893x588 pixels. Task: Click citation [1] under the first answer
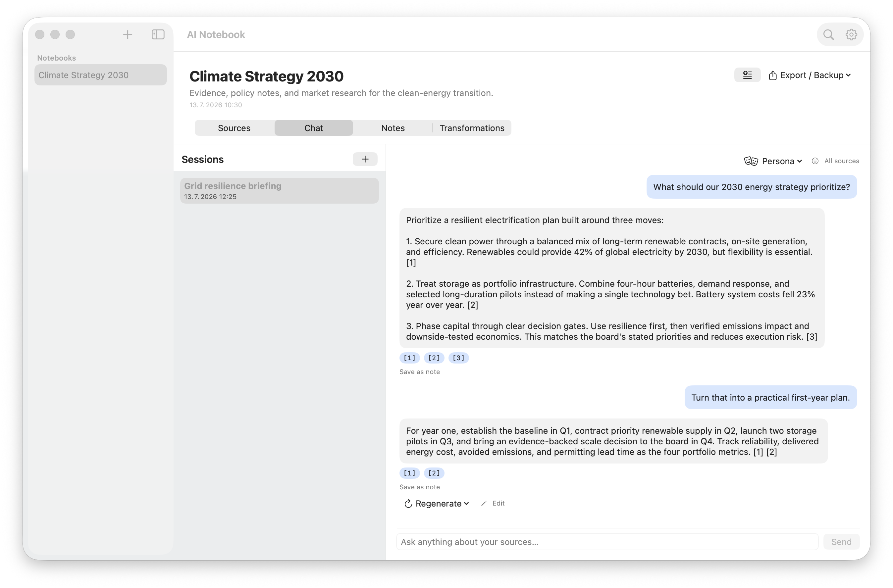pyautogui.click(x=409, y=358)
